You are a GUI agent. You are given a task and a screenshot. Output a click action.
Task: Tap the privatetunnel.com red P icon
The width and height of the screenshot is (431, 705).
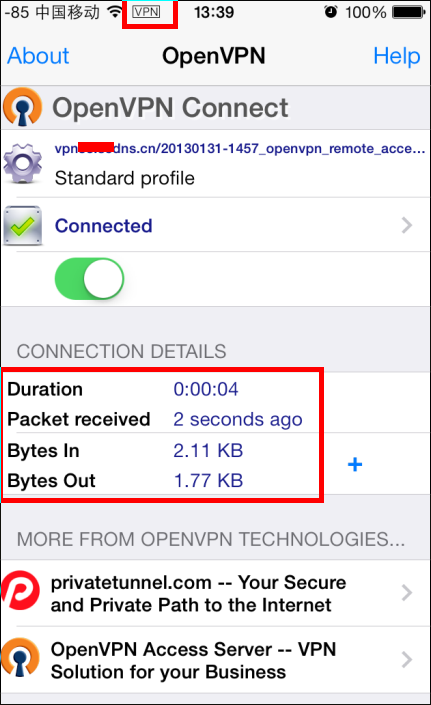pyautogui.click(x=21, y=593)
